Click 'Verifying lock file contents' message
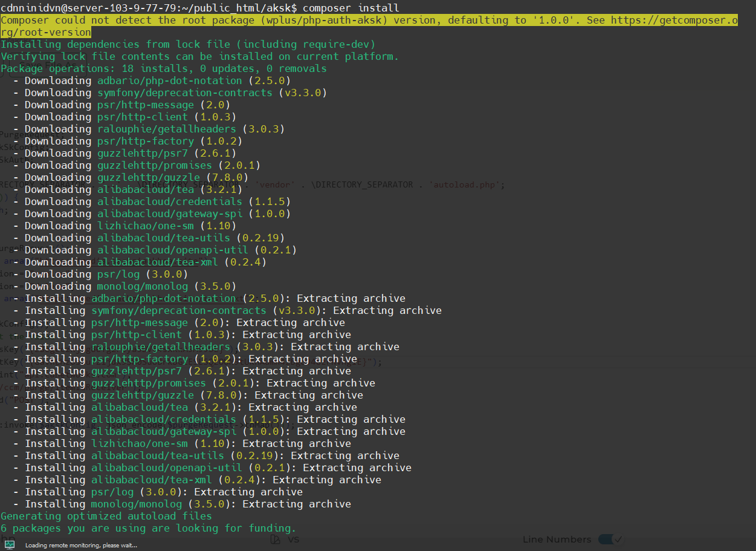The height and width of the screenshot is (551, 756). [x=199, y=56]
